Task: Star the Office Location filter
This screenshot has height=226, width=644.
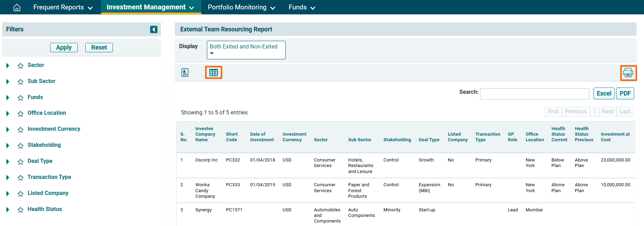Action: point(21,113)
